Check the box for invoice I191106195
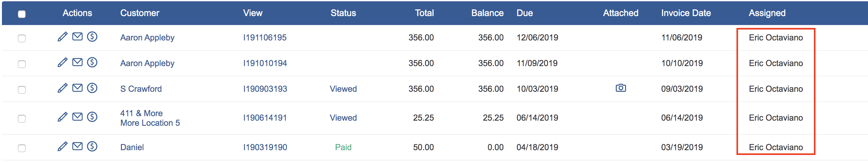868x163 pixels. (x=22, y=39)
